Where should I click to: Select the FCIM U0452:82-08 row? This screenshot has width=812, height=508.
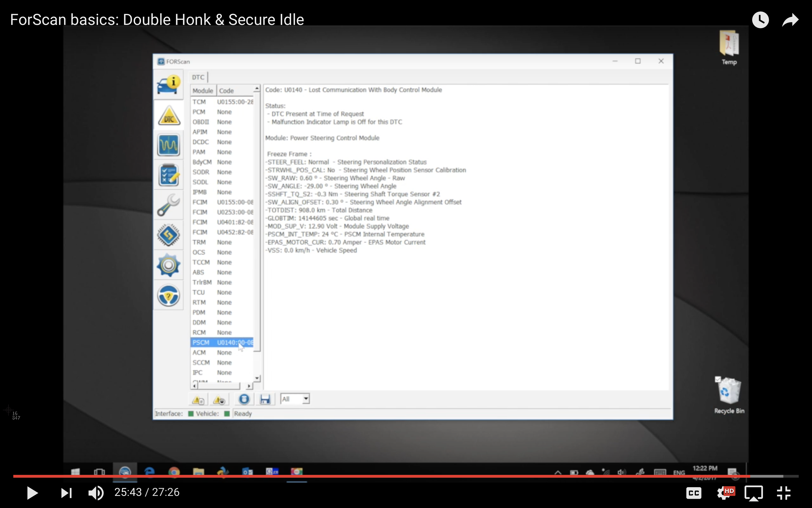click(x=222, y=232)
